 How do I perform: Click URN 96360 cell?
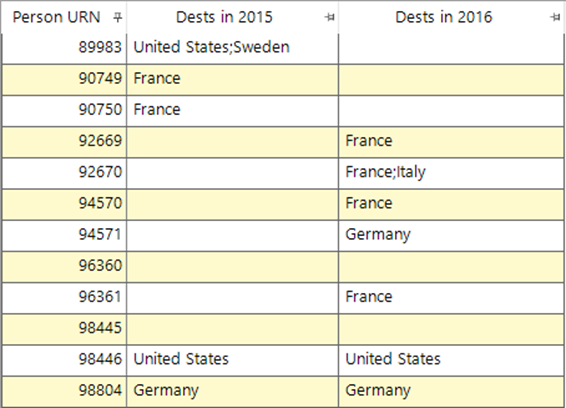[x=64, y=267]
